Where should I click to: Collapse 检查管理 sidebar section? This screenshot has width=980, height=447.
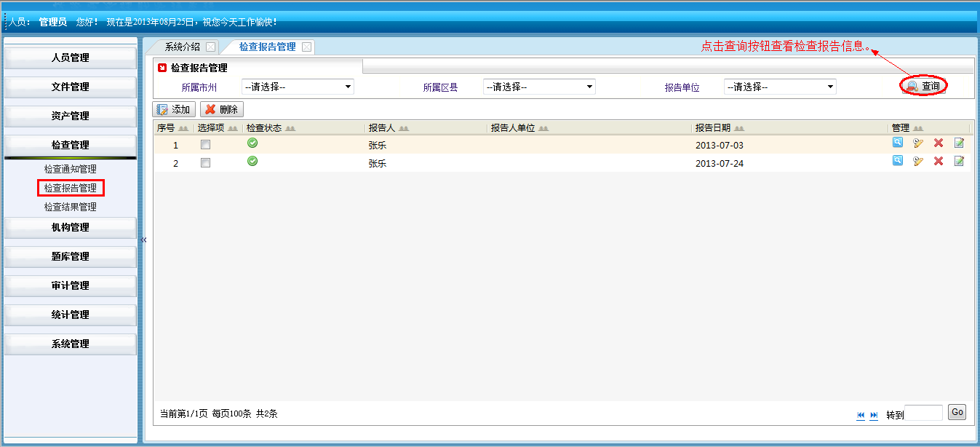(x=71, y=145)
